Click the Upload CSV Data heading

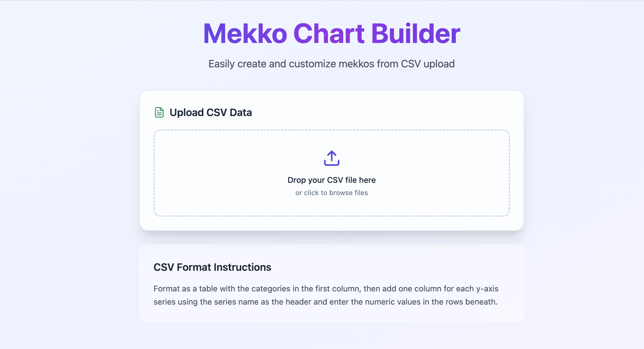[211, 112]
